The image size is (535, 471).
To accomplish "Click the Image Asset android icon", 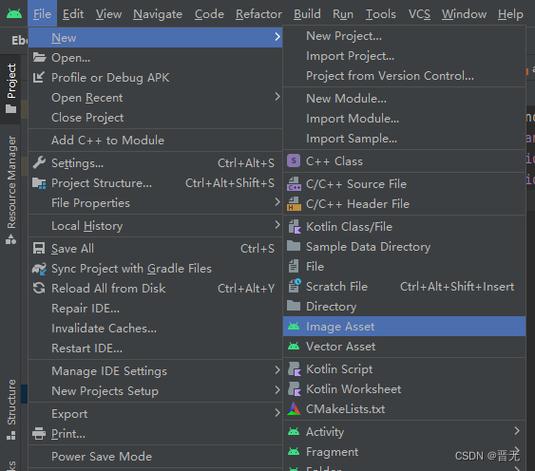I will click(294, 326).
